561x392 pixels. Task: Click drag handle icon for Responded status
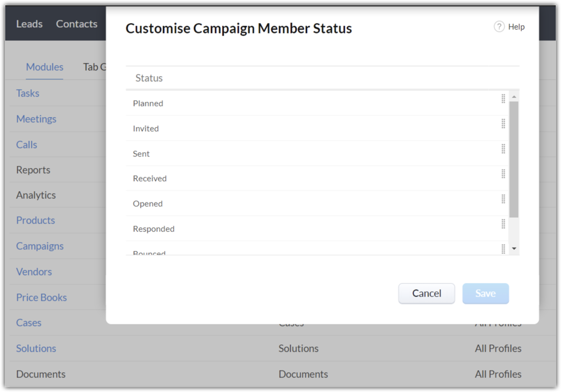pos(503,224)
